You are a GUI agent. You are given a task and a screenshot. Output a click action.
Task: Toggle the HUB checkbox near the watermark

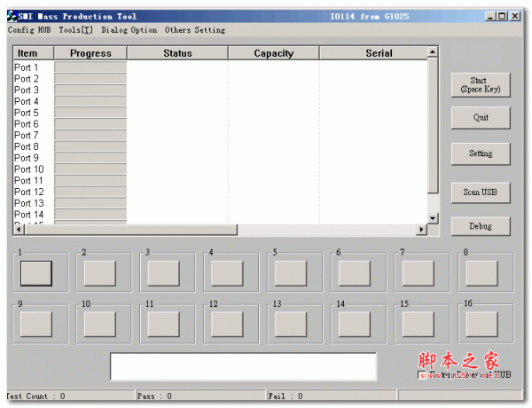tap(422, 375)
